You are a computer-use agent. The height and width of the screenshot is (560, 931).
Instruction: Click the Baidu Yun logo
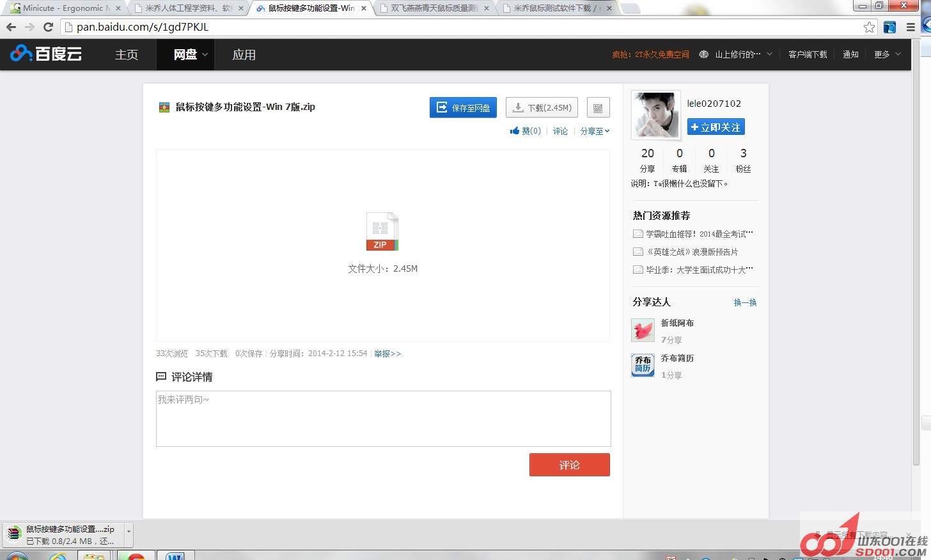point(46,54)
